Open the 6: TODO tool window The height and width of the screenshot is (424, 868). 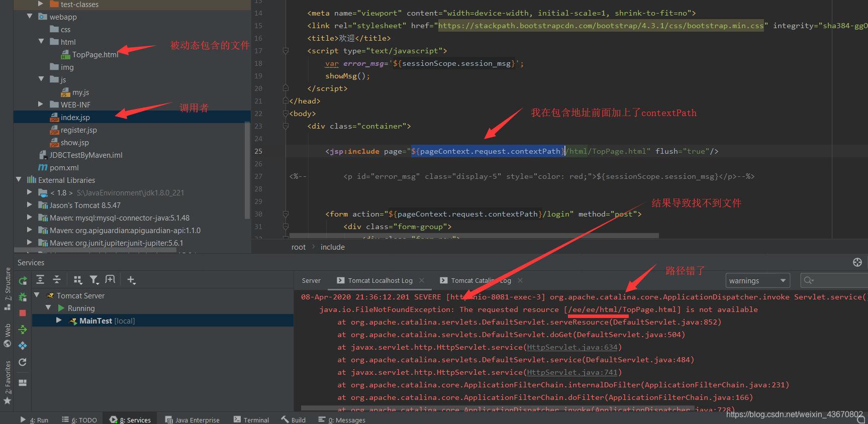[79, 420]
